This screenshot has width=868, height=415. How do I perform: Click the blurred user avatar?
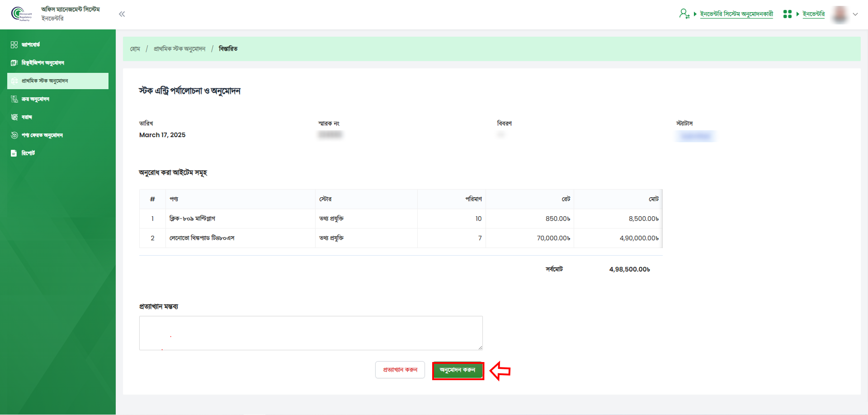840,14
